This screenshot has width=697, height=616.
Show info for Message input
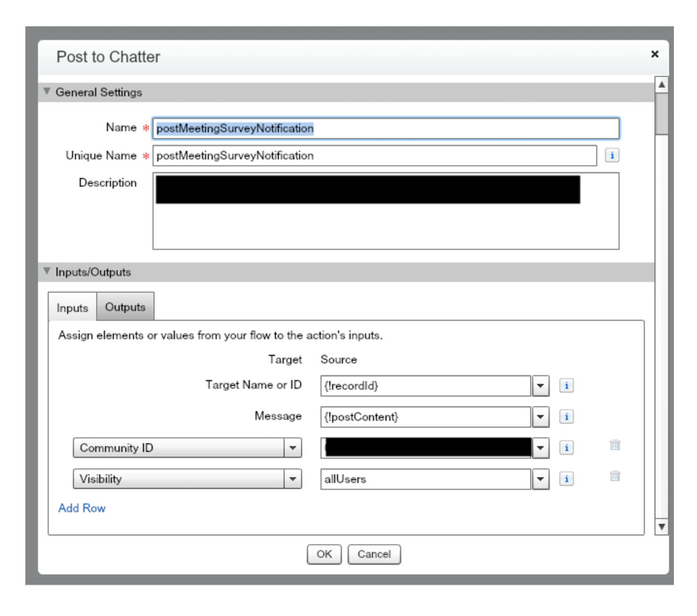pyautogui.click(x=566, y=417)
